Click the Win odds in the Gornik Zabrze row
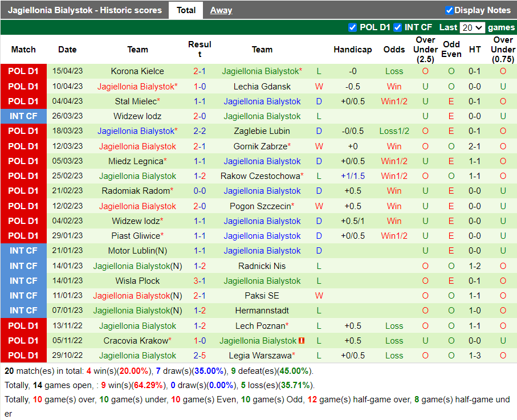Image resolution: width=517 pixels, height=420 pixels. pyautogui.click(x=394, y=146)
